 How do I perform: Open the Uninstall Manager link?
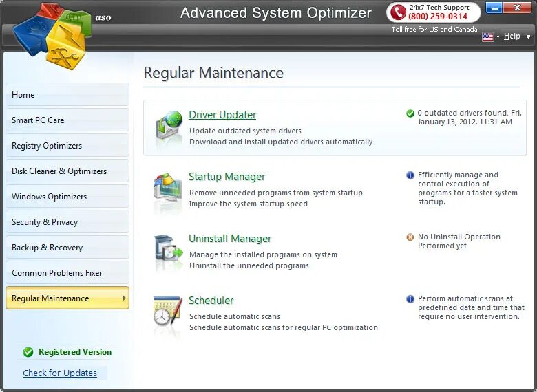point(230,239)
